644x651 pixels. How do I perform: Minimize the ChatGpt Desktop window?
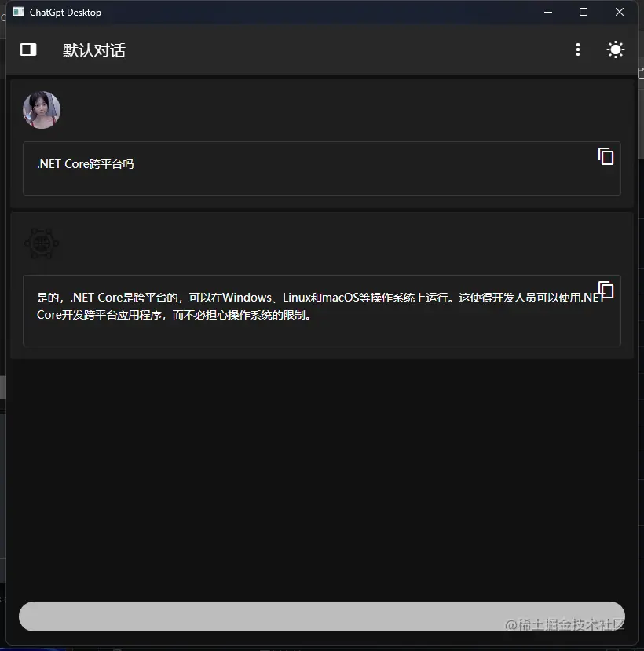coord(548,12)
